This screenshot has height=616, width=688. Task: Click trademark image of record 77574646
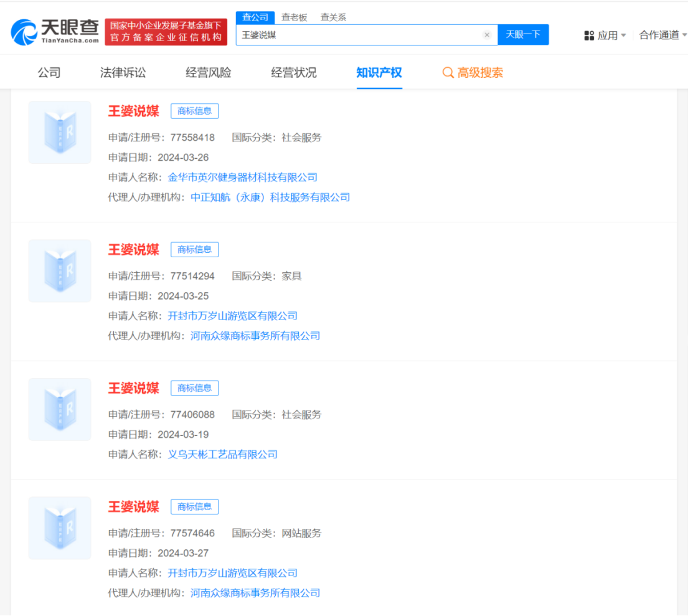tap(59, 528)
